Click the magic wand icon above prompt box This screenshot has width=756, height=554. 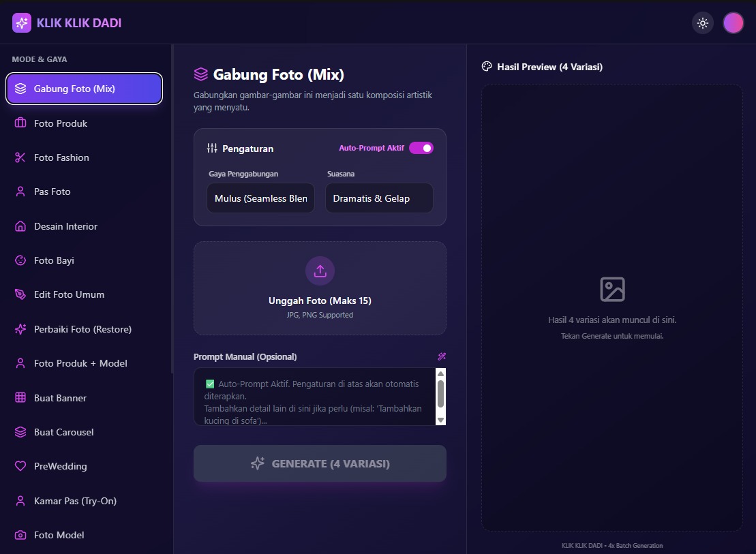point(442,356)
